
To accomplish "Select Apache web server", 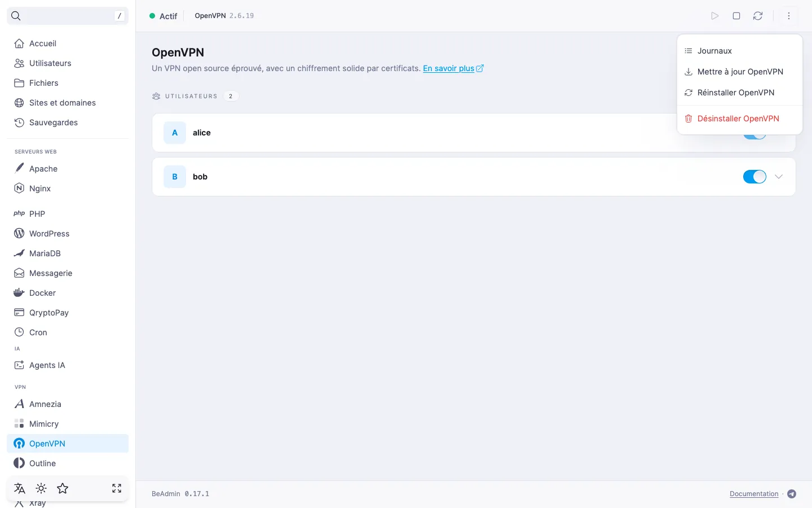I will (68, 169).
